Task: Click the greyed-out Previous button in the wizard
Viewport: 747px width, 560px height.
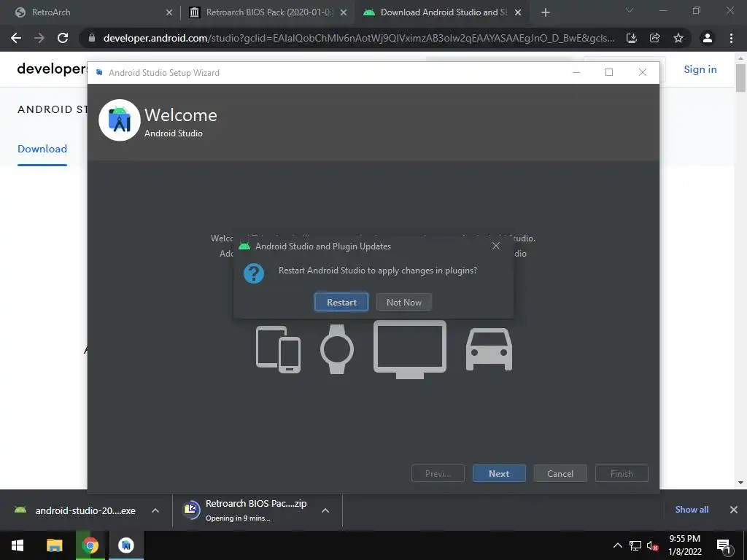Action: point(438,473)
